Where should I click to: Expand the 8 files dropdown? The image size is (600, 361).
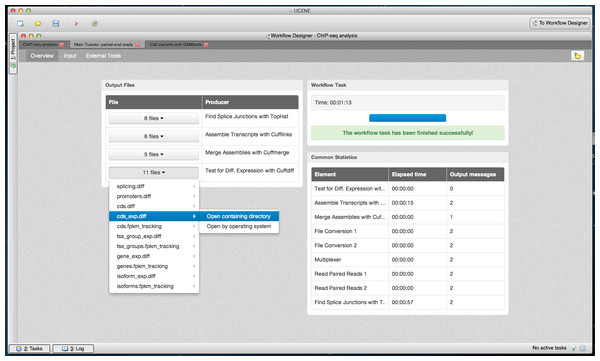point(153,118)
